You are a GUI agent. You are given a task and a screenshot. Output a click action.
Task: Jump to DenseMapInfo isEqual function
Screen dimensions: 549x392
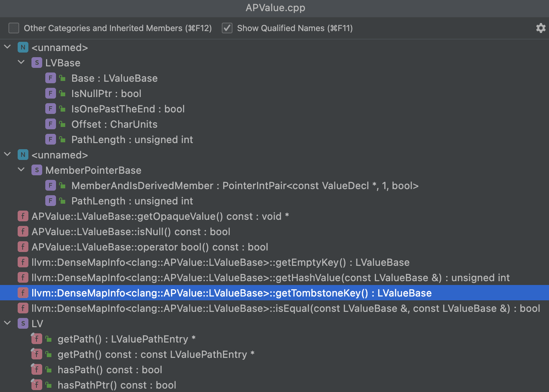tap(274, 308)
